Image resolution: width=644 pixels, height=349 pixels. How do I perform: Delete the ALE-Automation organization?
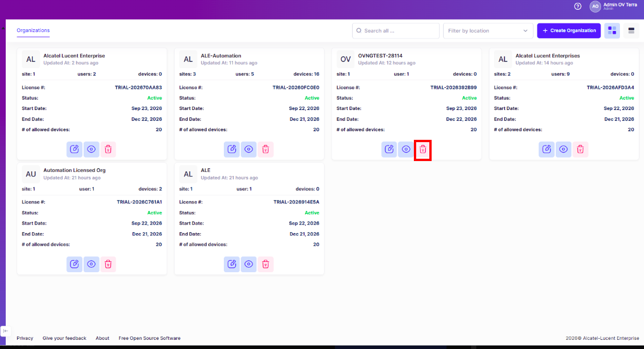coord(265,149)
